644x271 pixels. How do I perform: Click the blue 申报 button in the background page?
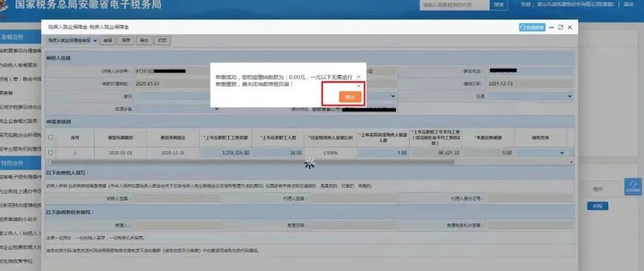[x=597, y=206]
